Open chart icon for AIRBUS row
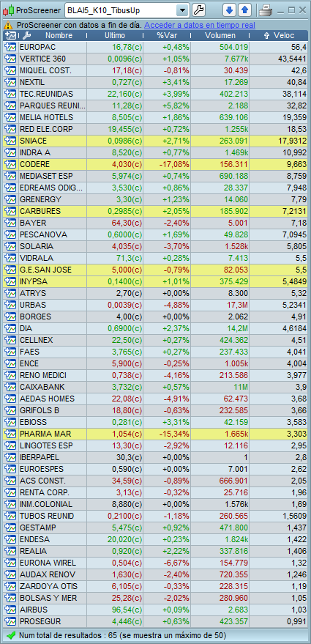311x644 pixels. tap(10, 610)
